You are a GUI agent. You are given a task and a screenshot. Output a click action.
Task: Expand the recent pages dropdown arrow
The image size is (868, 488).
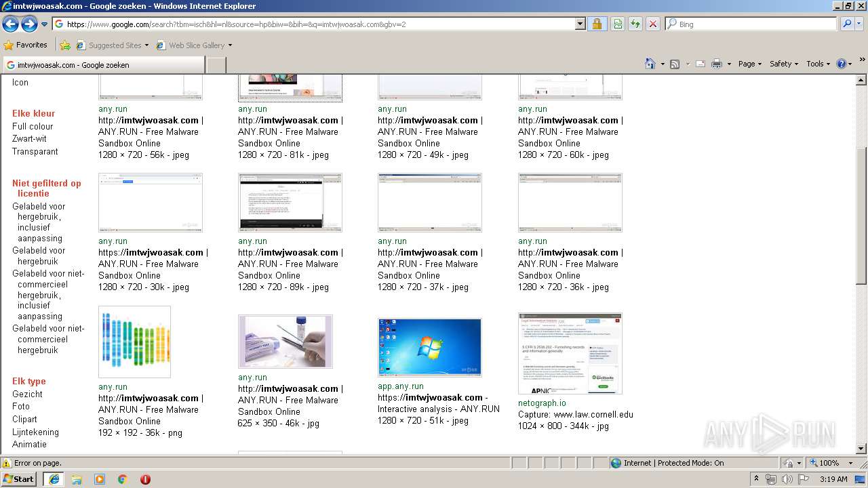[45, 24]
